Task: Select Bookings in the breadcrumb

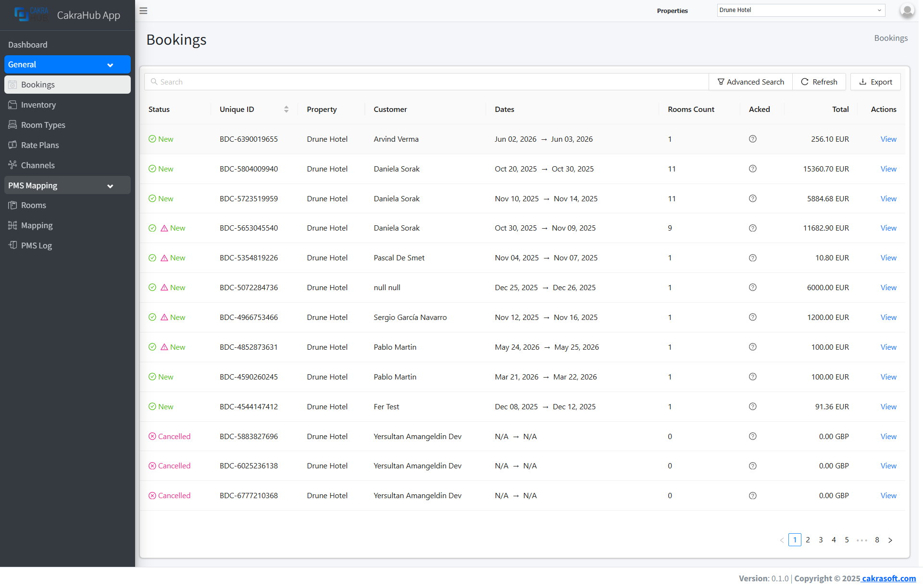Action: (891, 37)
